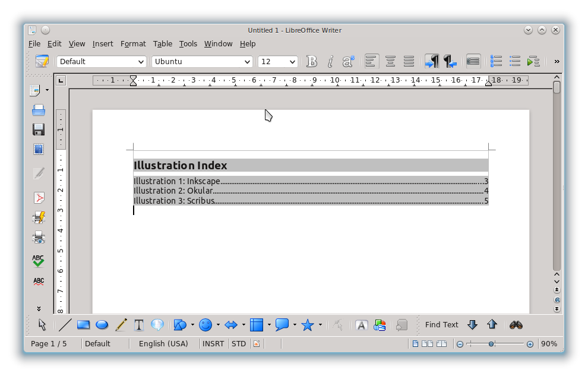This screenshot has width=588, height=376.
Task: Toggle Bold formatting
Action: coord(311,61)
